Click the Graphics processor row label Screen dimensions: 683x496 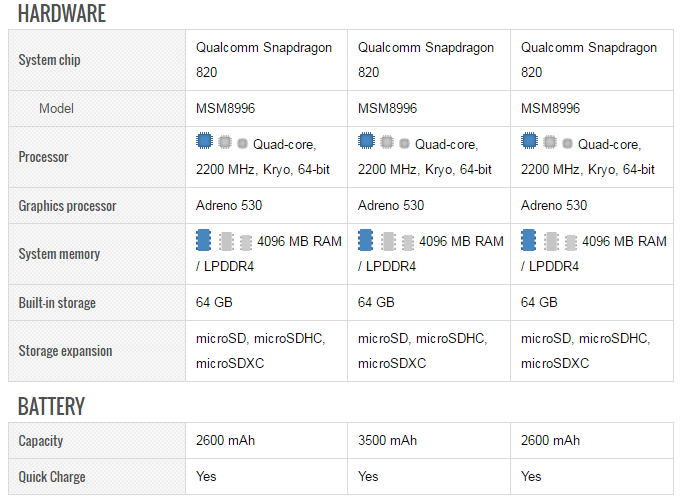point(67,206)
